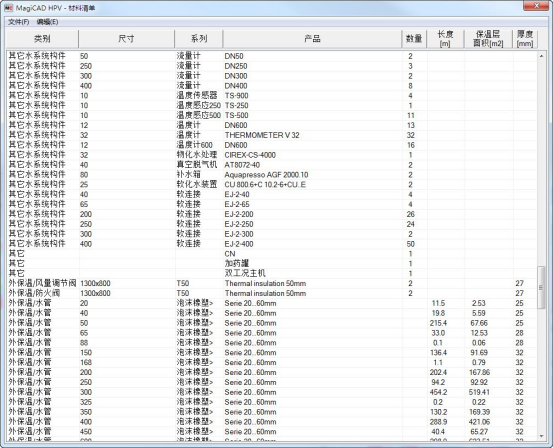Select the AT8072-40 cell
The image size is (553, 448).
pos(242,165)
